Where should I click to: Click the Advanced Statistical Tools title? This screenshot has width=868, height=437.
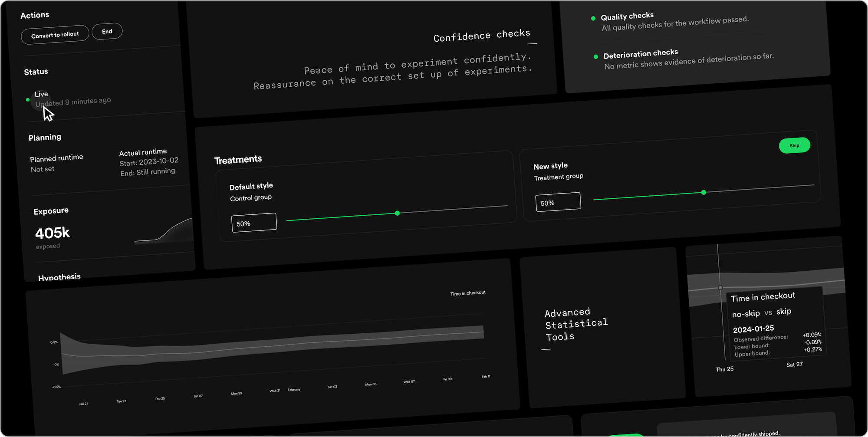tap(576, 324)
